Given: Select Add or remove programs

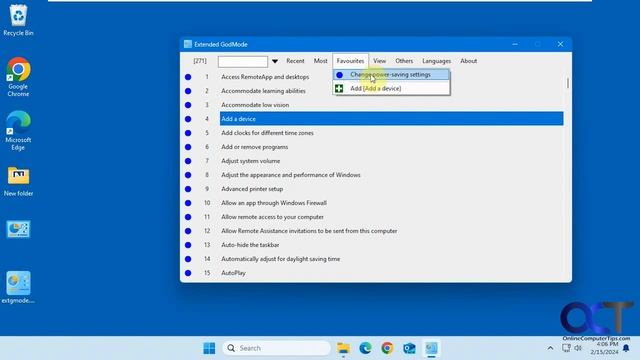Looking at the screenshot, I should point(254,147).
